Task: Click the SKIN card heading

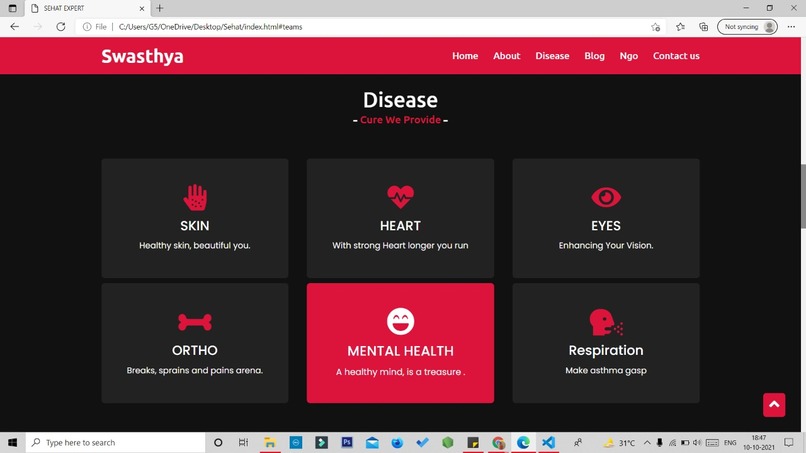Action: 194,226
